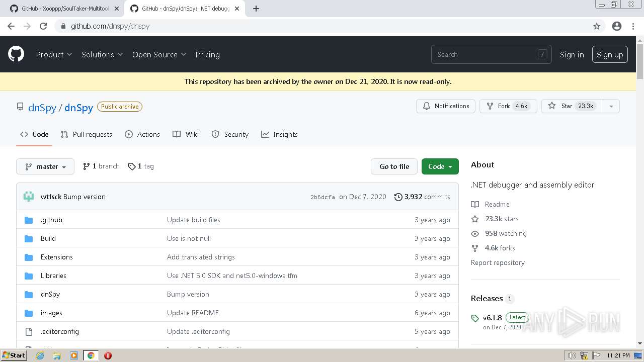Click the GitHub octocat logo
The height and width of the screenshot is (362, 644).
(x=16, y=54)
